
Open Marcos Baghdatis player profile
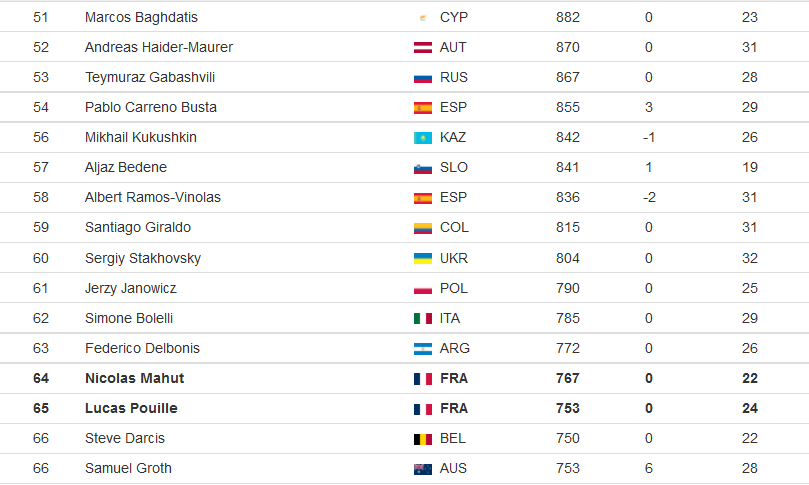click(141, 17)
